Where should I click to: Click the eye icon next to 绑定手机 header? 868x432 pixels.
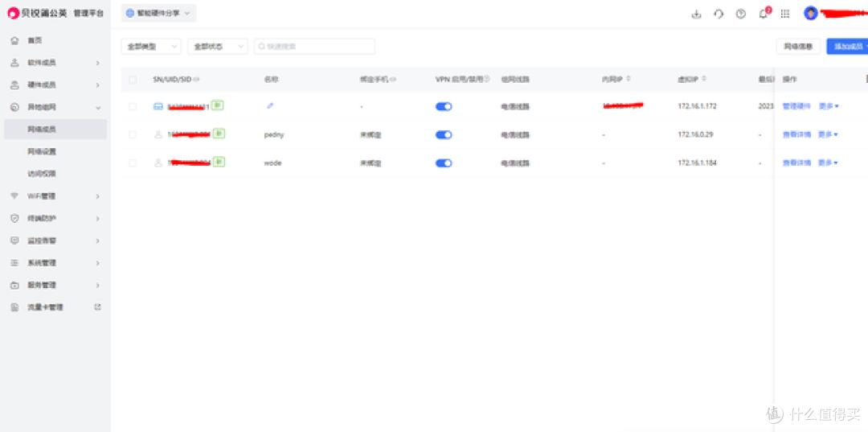393,79
